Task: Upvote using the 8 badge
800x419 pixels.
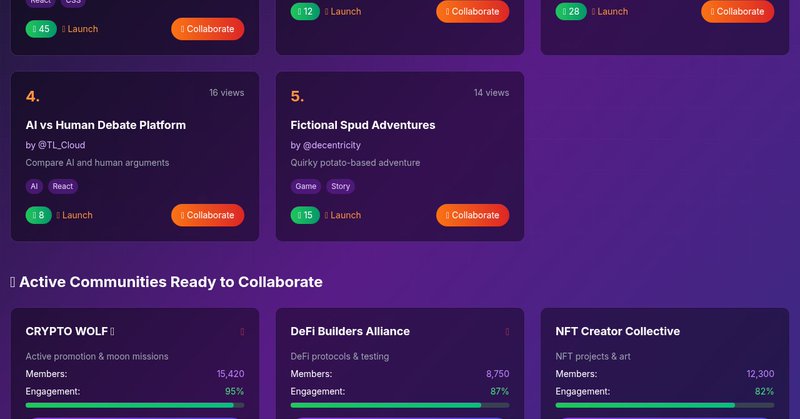Action: pyautogui.click(x=38, y=215)
